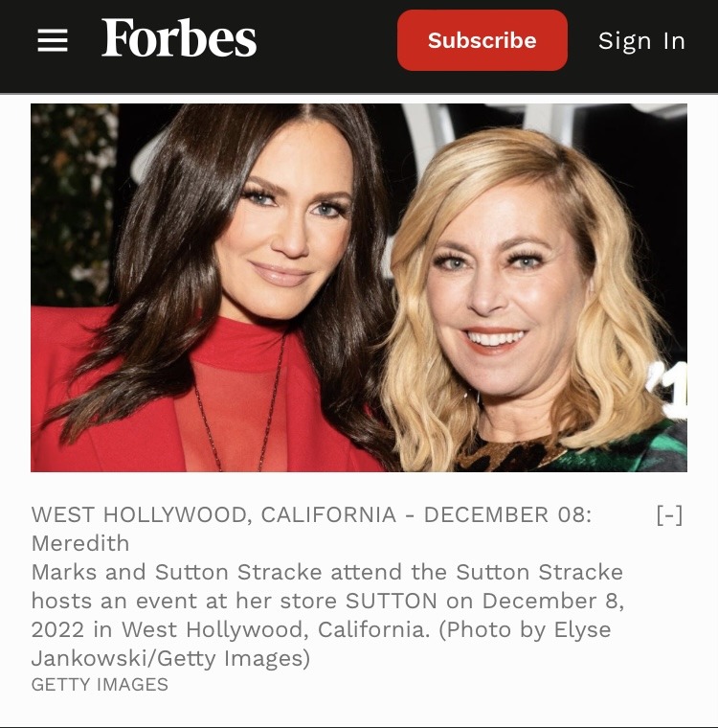718x728 pixels.
Task: Click the Subscribe button
Action: 482,40
